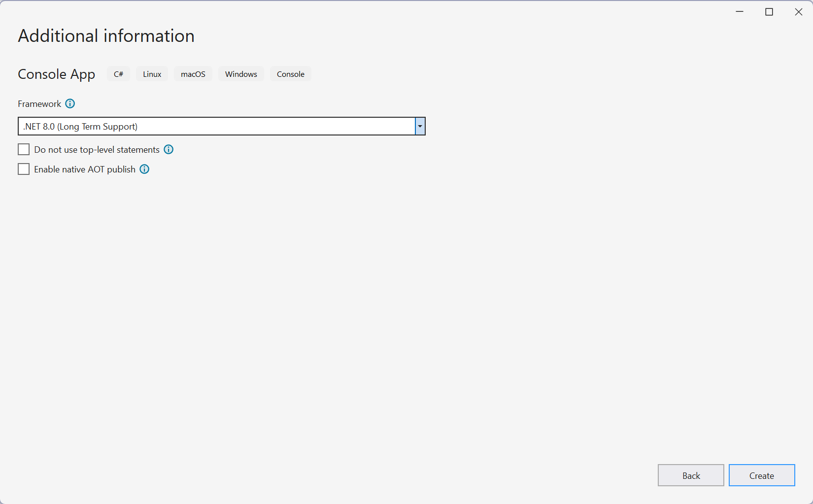Click the Create button
The width and height of the screenshot is (813, 504).
point(761,475)
